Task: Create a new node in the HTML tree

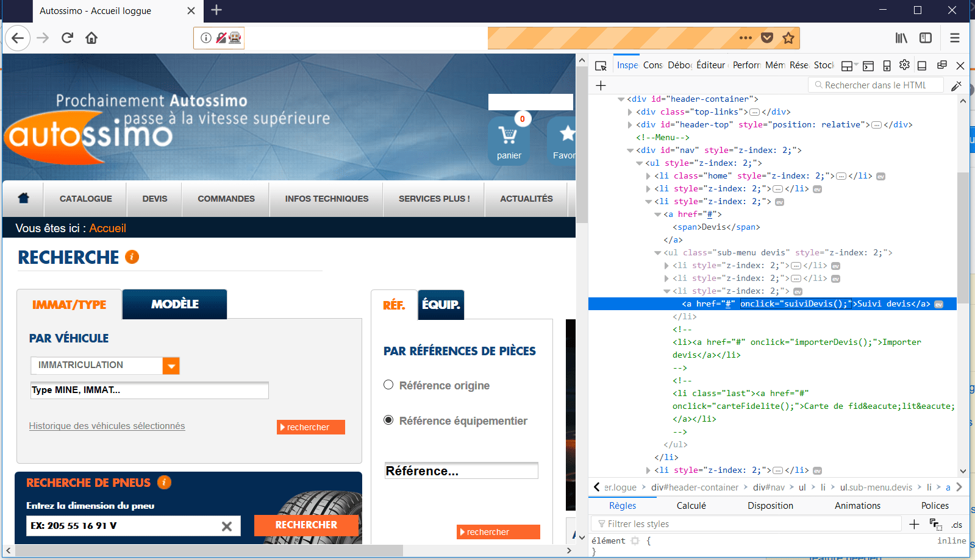Action: 601,85
